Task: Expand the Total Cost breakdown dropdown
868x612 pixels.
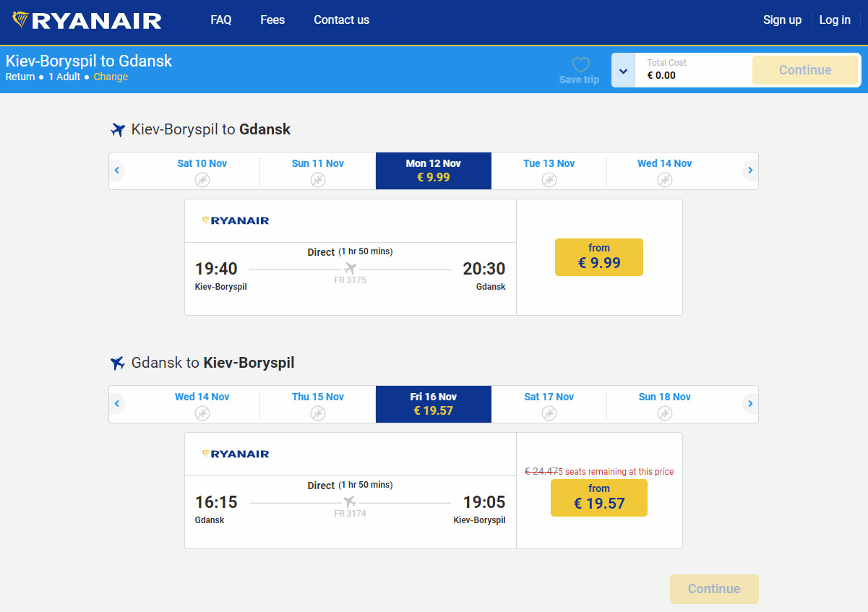Action: [623, 70]
